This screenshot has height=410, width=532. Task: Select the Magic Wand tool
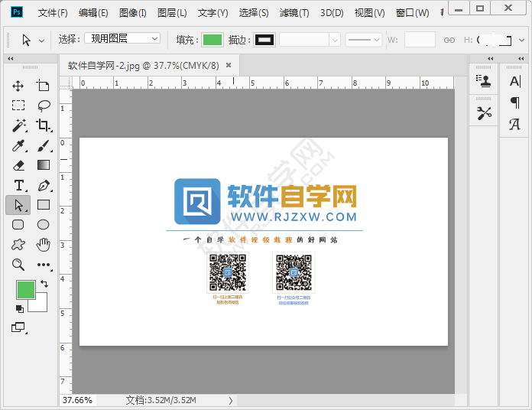19,125
